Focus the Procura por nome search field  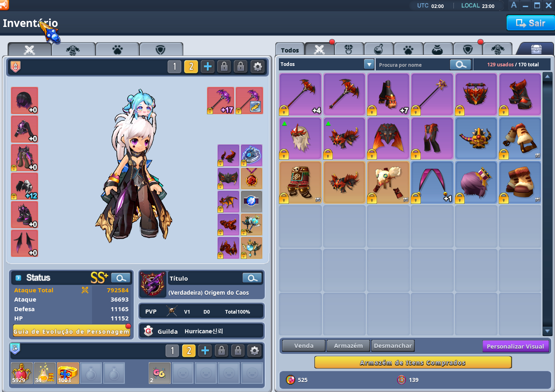413,65
